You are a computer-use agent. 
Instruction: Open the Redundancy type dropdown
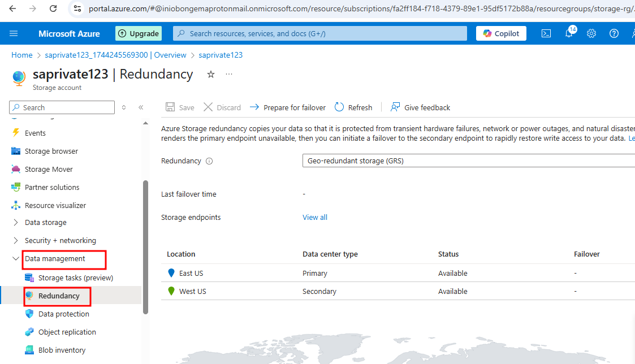468,161
